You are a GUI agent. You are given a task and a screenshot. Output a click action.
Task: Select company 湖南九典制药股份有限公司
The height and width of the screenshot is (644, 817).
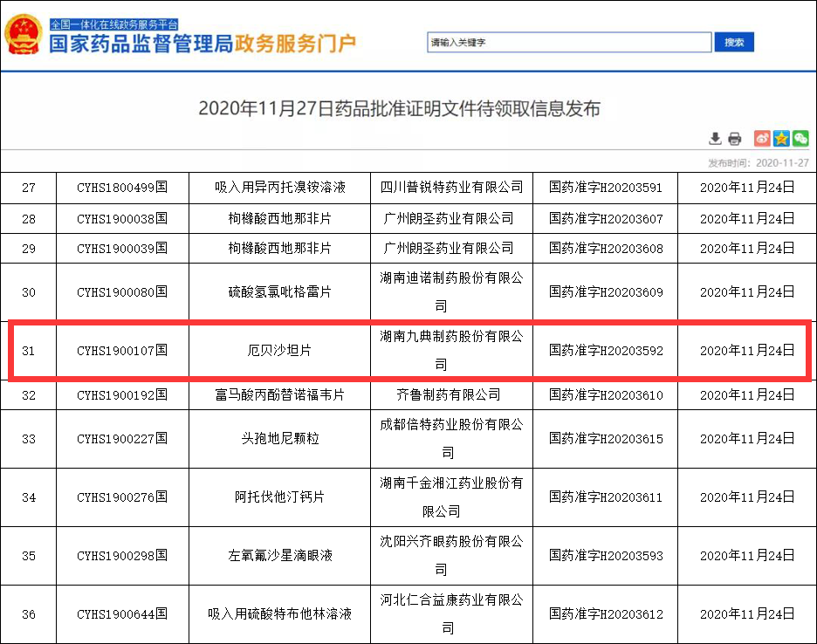(x=451, y=351)
